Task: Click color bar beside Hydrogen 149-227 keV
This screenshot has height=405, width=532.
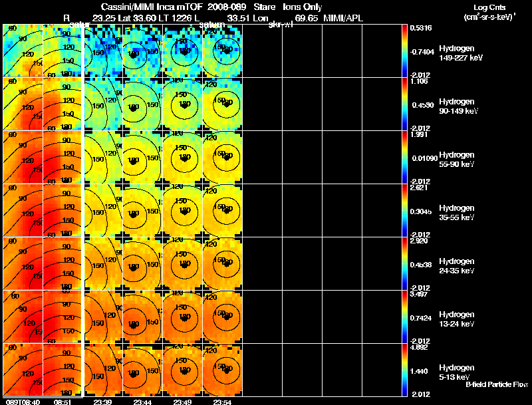Action: [x=404, y=51]
